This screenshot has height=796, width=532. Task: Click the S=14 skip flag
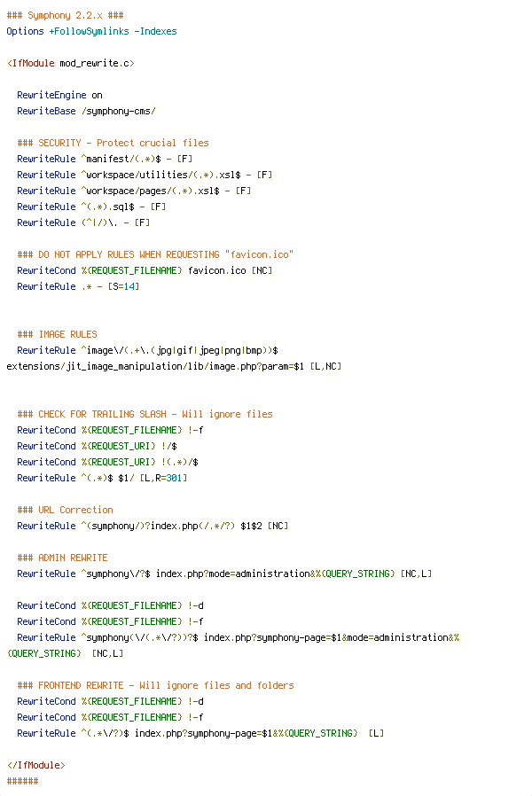(123, 286)
